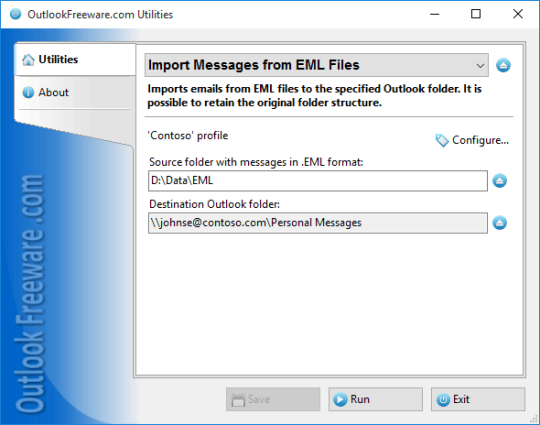The width and height of the screenshot is (540, 425).
Task: Click the destination Outlook folder field
Action: (x=318, y=223)
